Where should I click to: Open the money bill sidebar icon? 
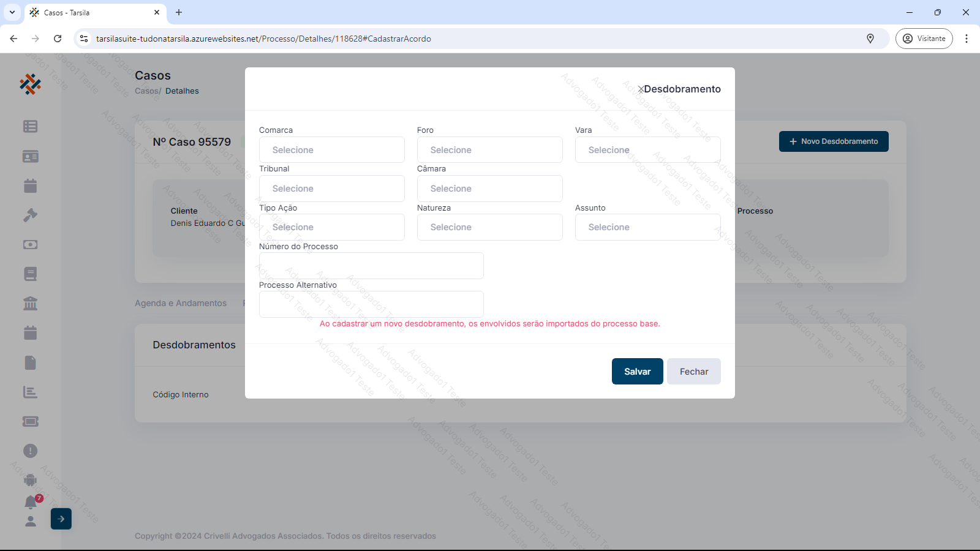[x=30, y=244]
